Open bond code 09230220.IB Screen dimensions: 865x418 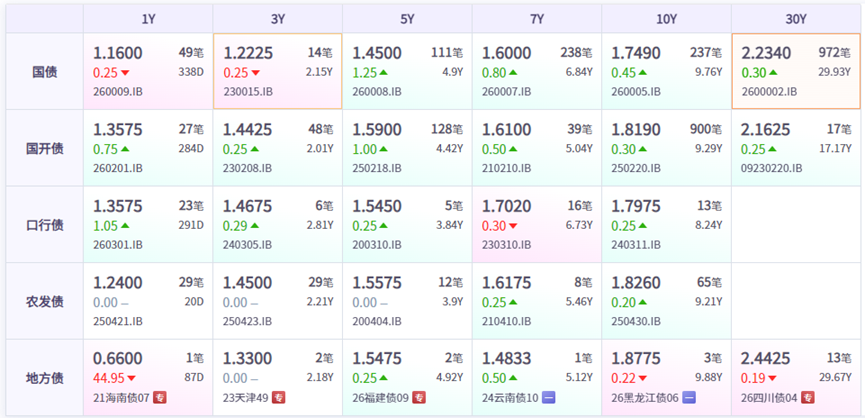(x=771, y=168)
